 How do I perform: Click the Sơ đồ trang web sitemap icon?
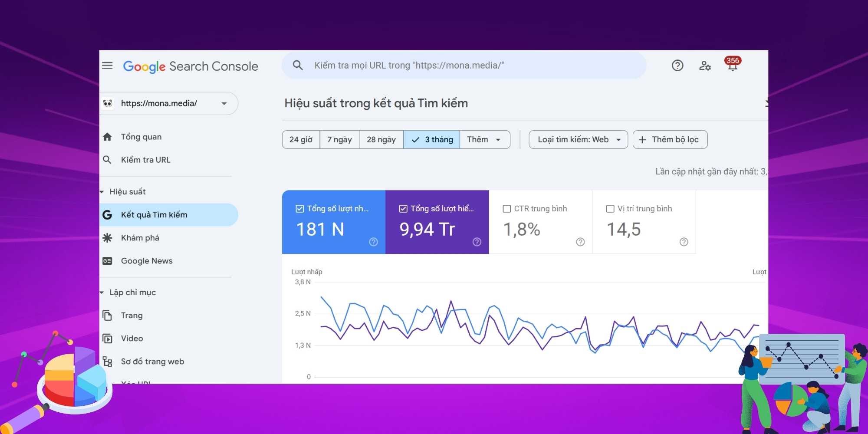coord(107,361)
